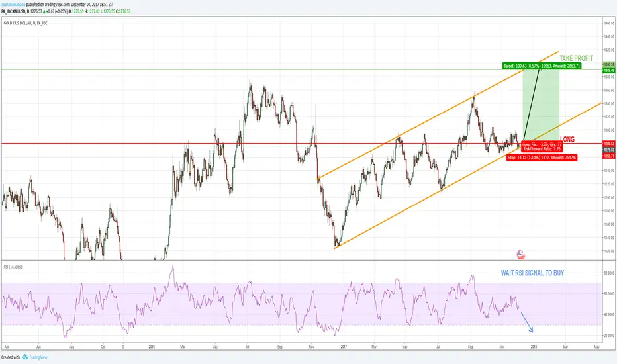Click 1420.00 on the price axis
Screen dimensions: 617x364
(x=609, y=50)
